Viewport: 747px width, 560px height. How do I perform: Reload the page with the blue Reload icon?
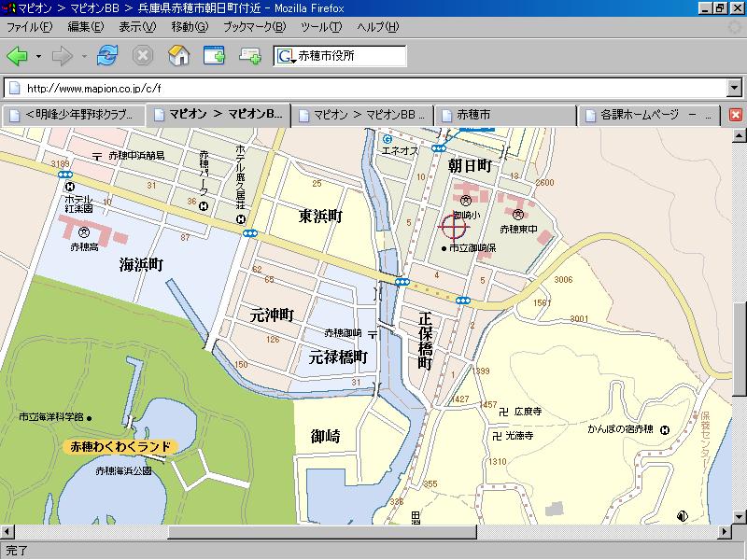pos(107,56)
